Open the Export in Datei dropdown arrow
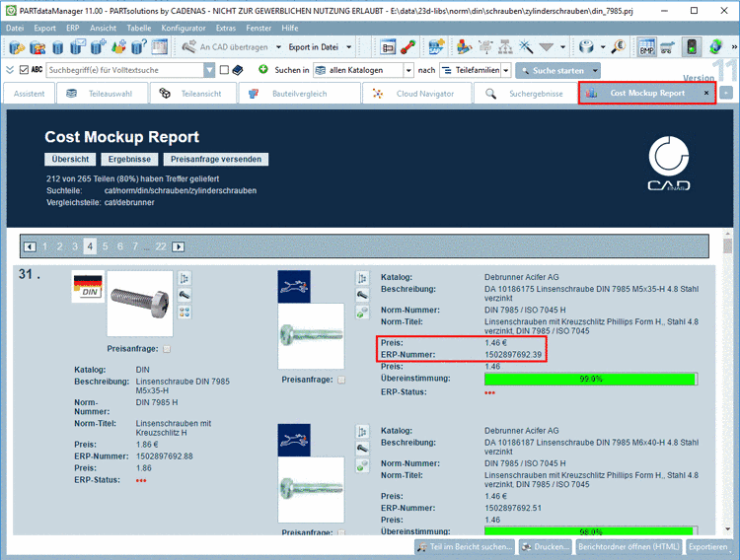Image resolution: width=740 pixels, height=560 pixels. click(x=348, y=47)
